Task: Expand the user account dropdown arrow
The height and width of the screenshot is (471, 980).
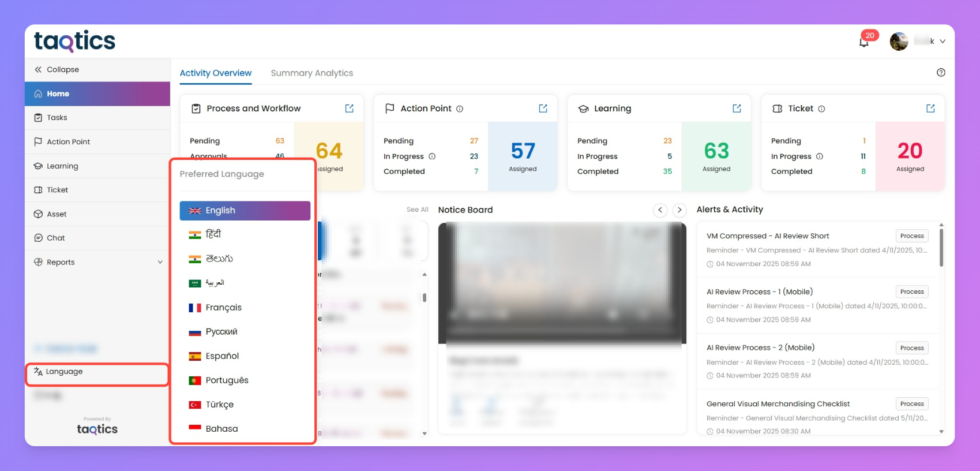Action: coord(943,42)
